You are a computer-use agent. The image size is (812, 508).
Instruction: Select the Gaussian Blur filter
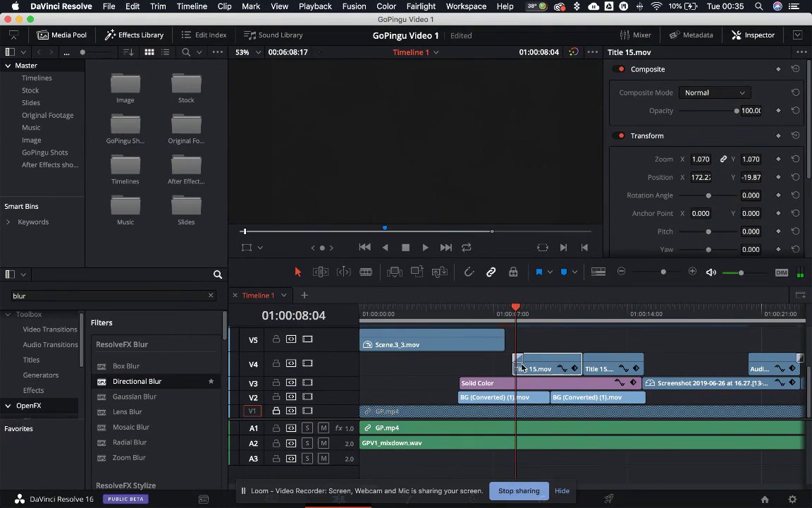(x=135, y=397)
